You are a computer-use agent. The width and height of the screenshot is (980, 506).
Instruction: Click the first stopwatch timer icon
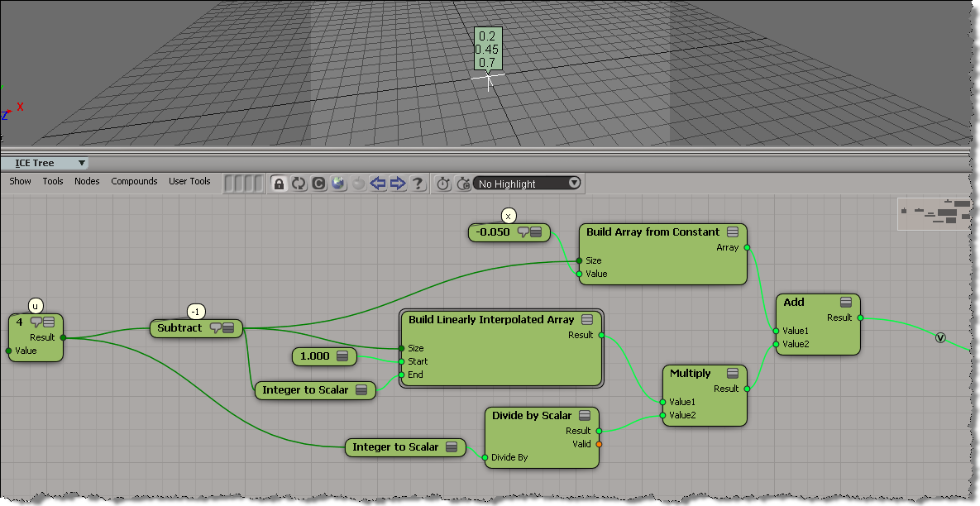click(443, 184)
